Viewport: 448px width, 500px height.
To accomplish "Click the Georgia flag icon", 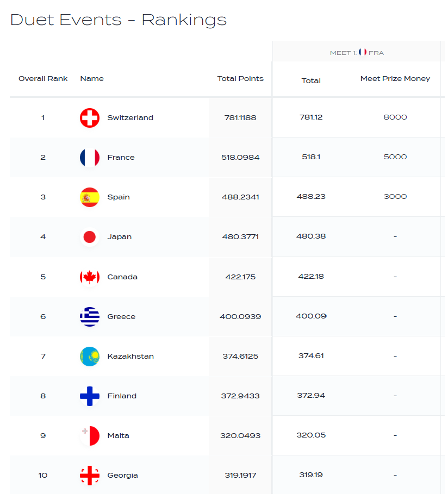I will click(x=90, y=476).
